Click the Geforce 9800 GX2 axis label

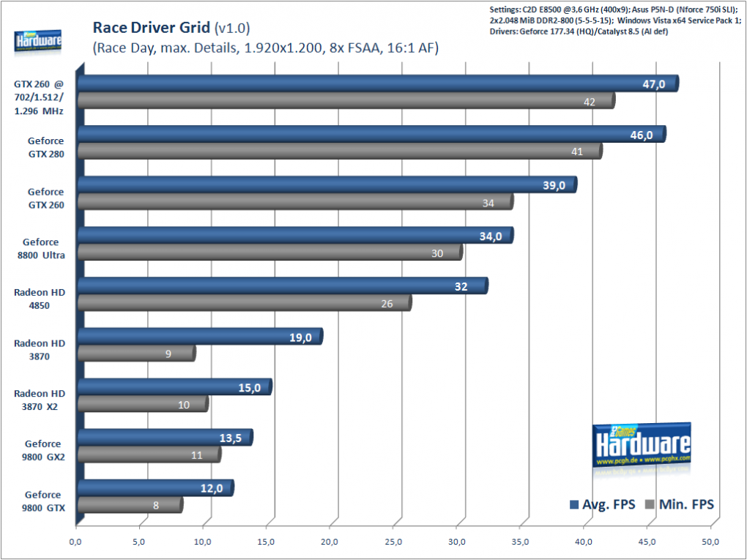[43, 450]
